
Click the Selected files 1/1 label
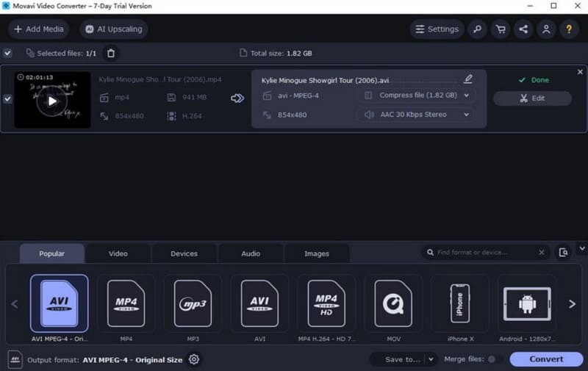coord(66,53)
